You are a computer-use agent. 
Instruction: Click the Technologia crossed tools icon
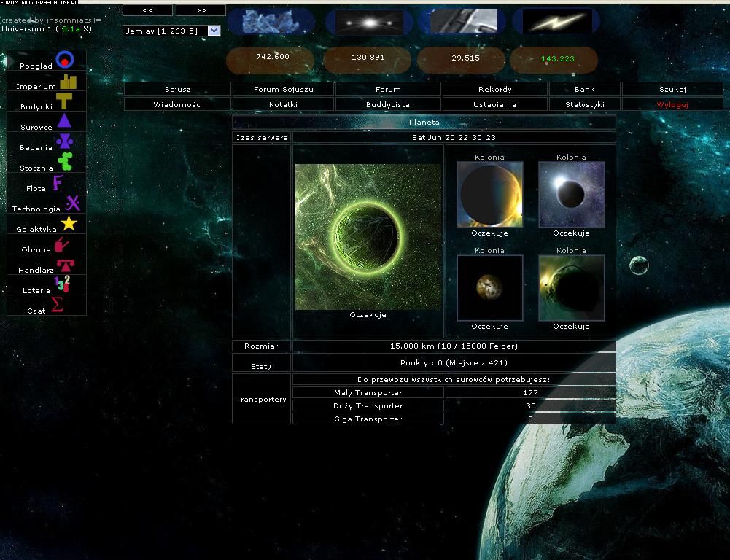73,203
